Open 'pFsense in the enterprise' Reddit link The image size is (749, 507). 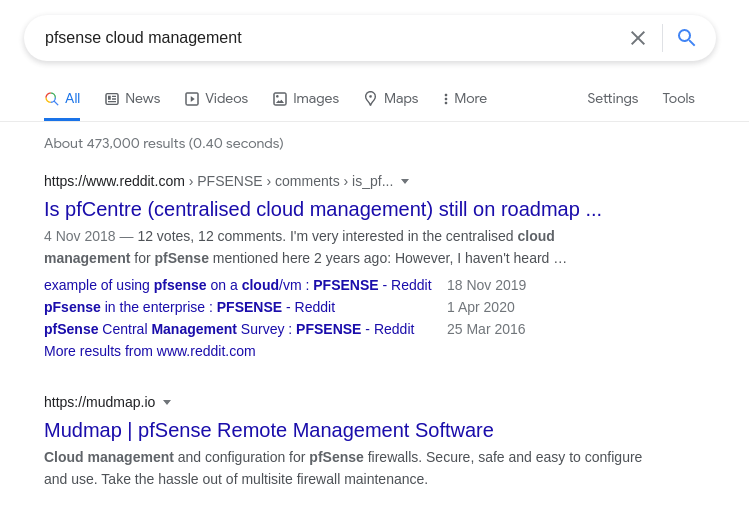[190, 307]
